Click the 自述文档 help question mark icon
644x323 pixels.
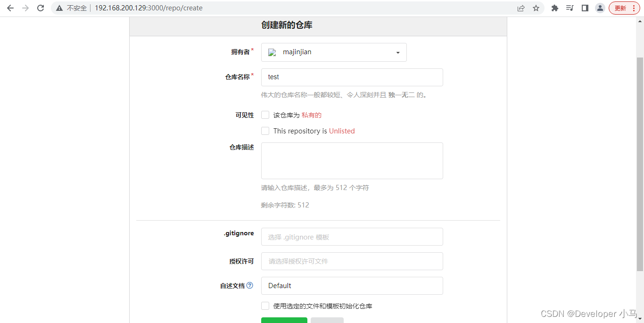(x=250, y=285)
